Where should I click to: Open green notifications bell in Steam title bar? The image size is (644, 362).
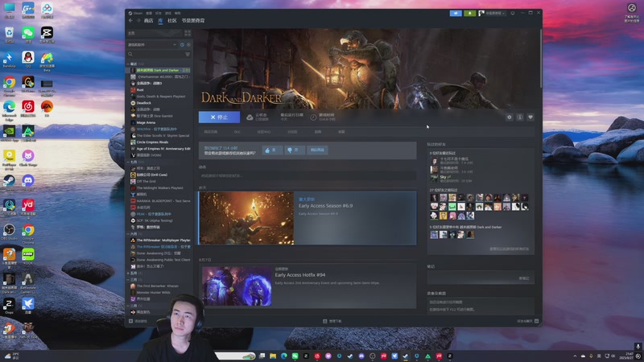pyautogui.click(x=470, y=13)
